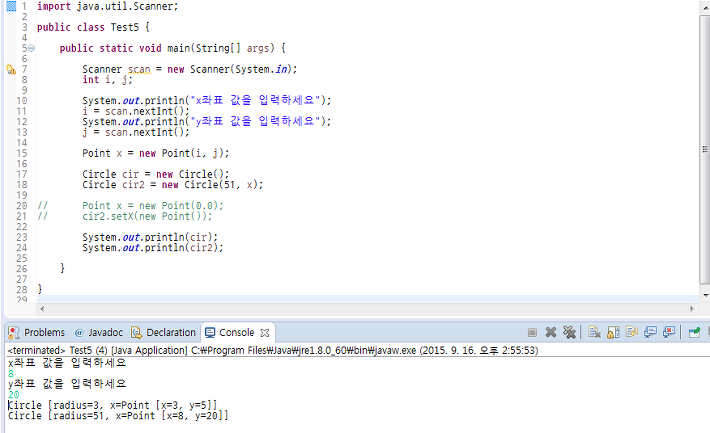Click commented 'cir2.setX(new Point());' line

147,216
